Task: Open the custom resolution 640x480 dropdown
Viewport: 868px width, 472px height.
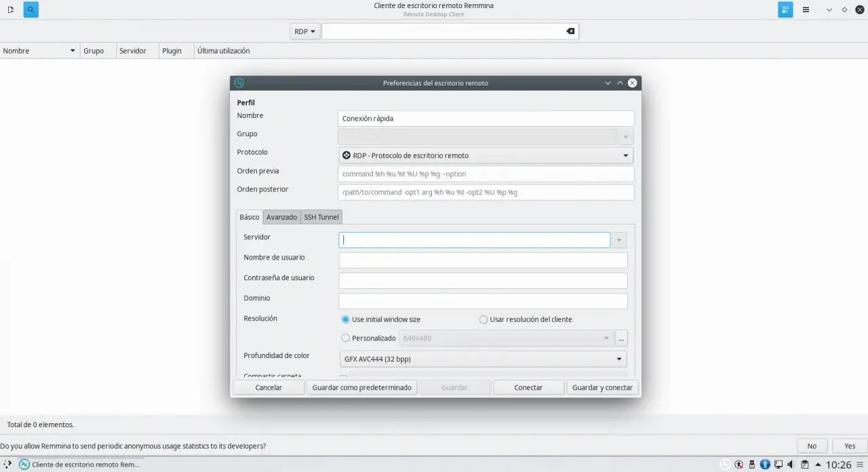Action: [x=506, y=338]
